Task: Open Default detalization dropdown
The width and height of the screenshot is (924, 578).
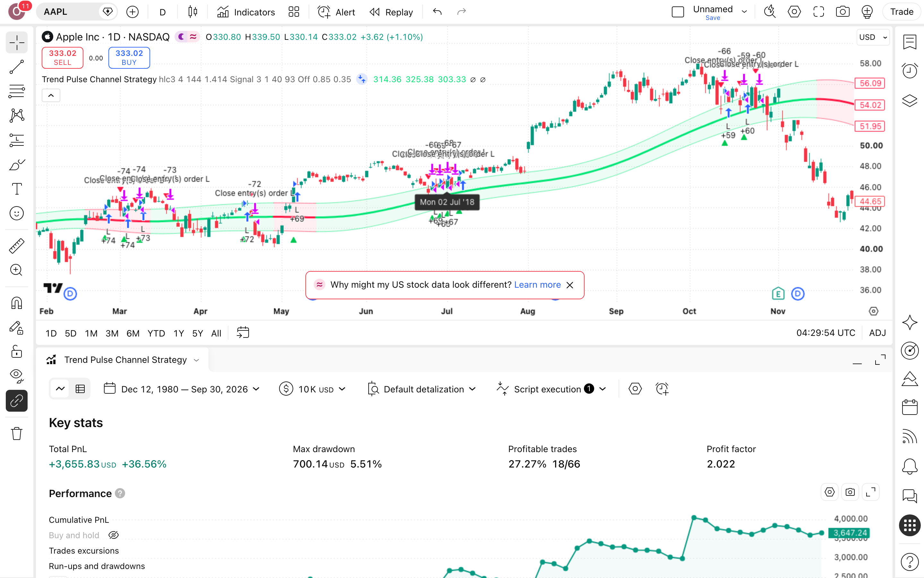Action: (422, 389)
